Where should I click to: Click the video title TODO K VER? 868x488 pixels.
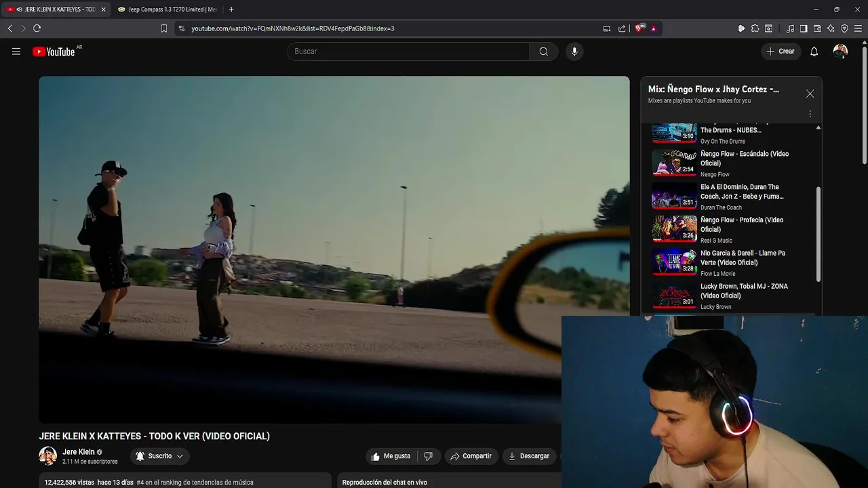pyautogui.click(x=154, y=436)
